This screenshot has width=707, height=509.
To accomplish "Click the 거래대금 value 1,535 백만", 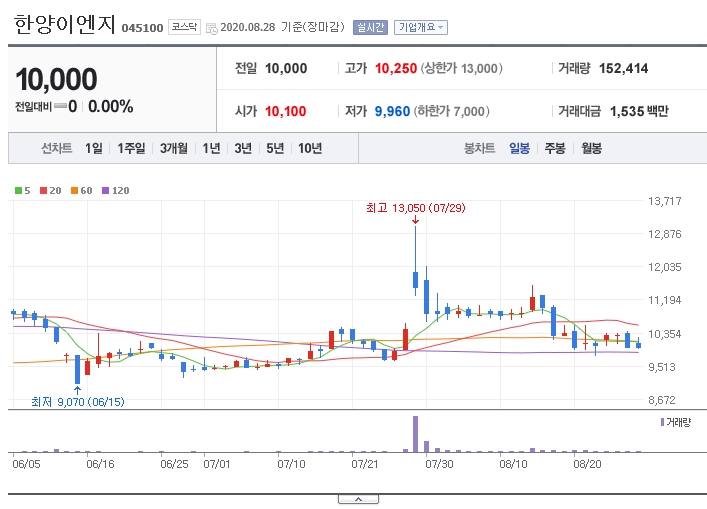I will (x=639, y=111).
